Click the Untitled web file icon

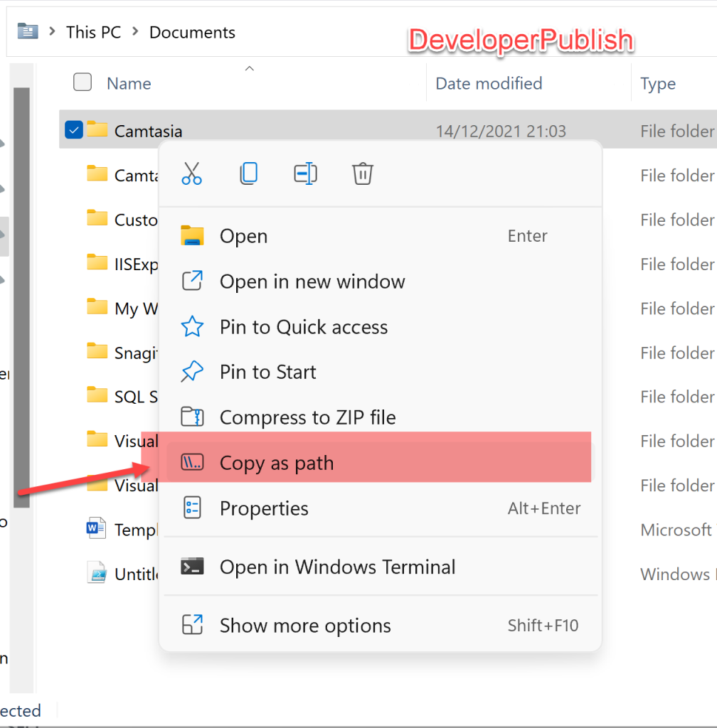96,573
